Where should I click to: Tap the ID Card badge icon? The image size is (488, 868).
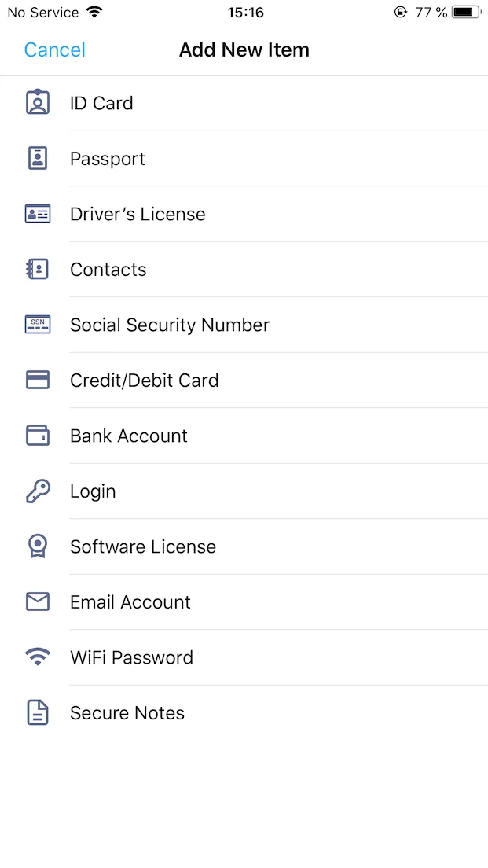pos(37,103)
